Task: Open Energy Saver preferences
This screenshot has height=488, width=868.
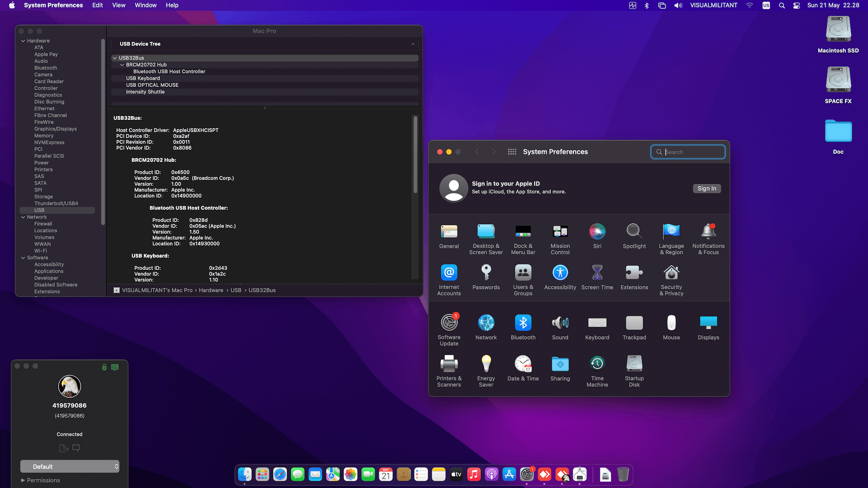Action: click(486, 371)
